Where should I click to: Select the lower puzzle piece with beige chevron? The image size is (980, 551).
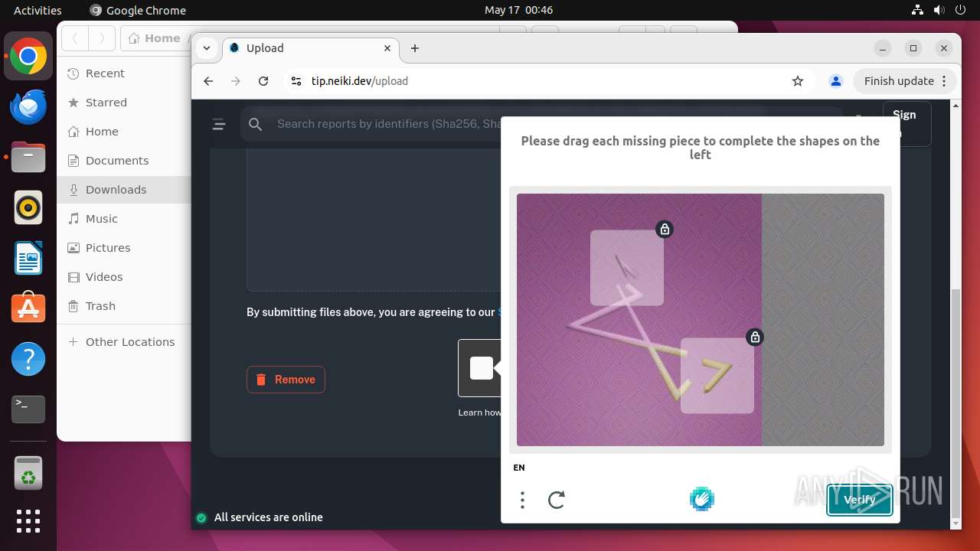pyautogui.click(x=717, y=376)
